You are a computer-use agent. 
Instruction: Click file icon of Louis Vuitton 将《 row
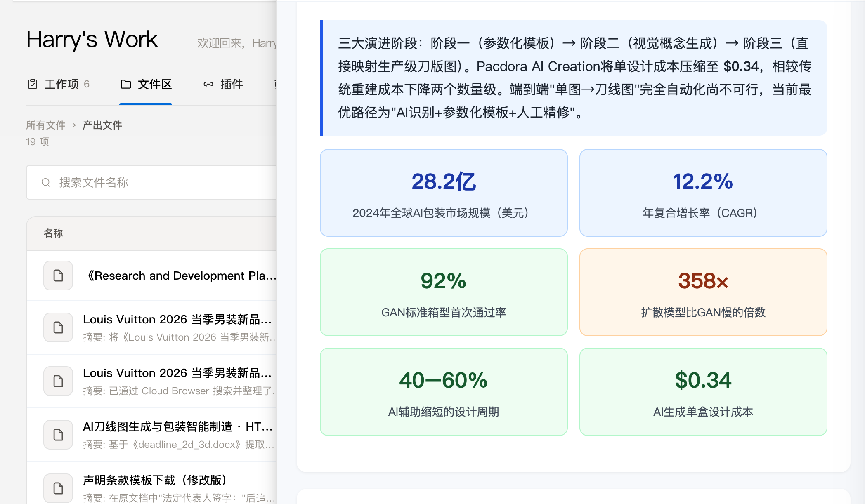click(58, 327)
